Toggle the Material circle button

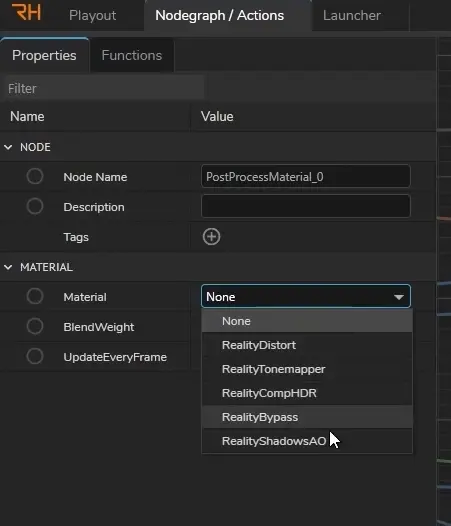(x=35, y=297)
